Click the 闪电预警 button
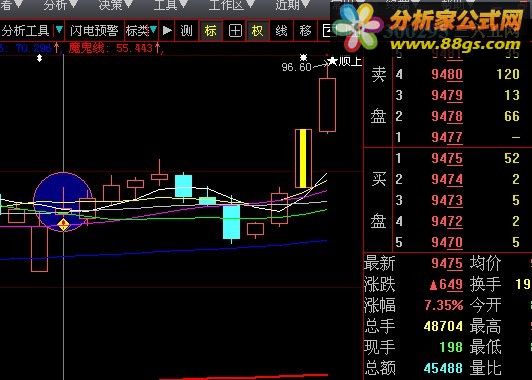Screen dimensions: 532x380 (94, 31)
